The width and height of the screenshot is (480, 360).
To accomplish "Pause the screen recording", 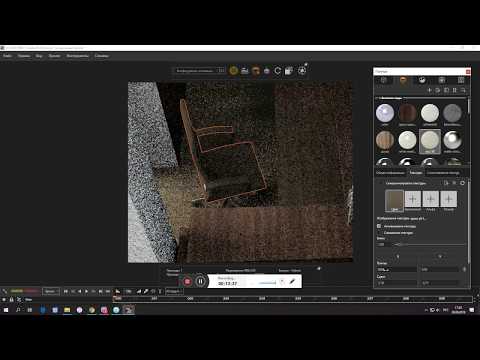I will click(200, 282).
